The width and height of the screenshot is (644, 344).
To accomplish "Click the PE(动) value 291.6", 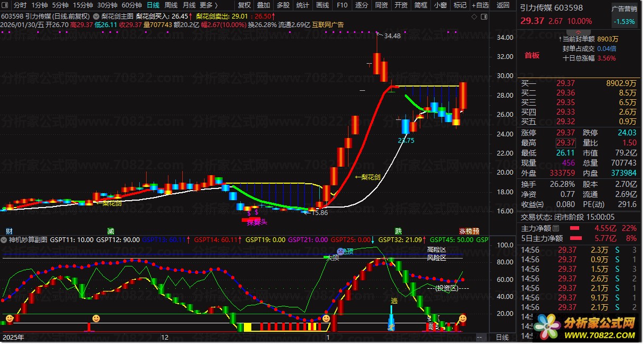I will coord(626,204).
